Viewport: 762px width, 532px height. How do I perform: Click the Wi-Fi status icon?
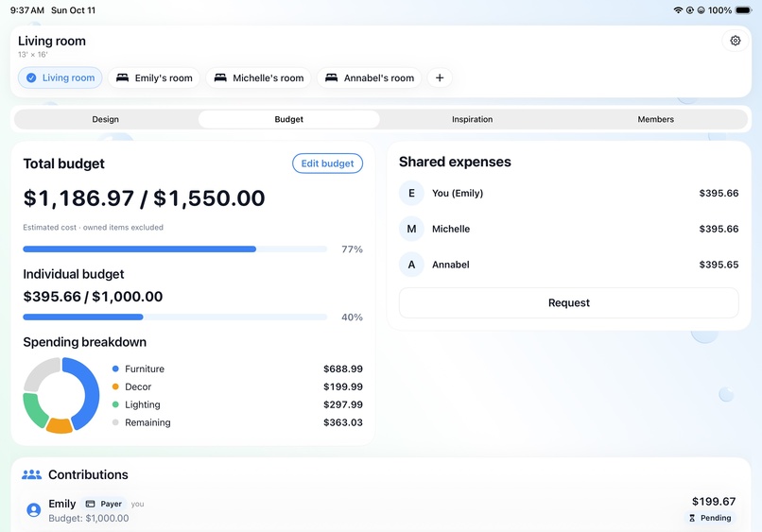click(678, 10)
